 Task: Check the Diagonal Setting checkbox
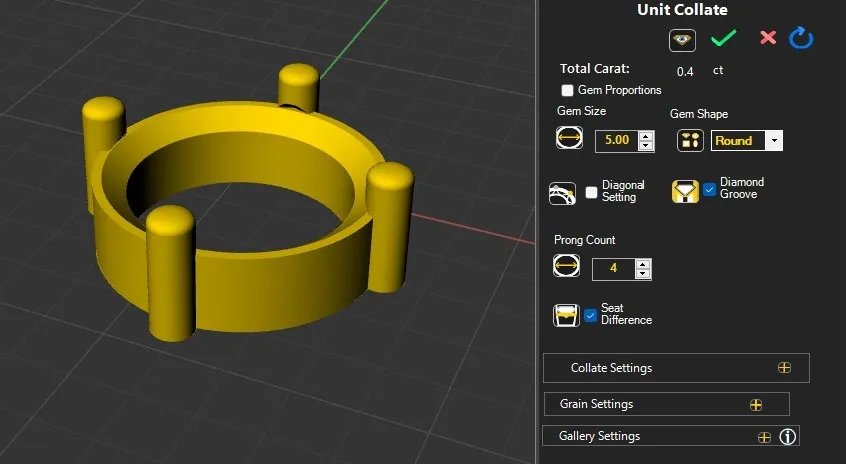coord(592,192)
